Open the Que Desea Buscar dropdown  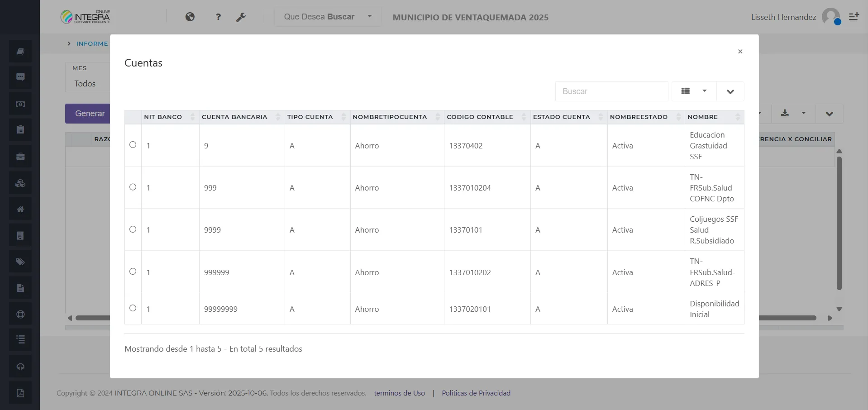pyautogui.click(x=327, y=16)
